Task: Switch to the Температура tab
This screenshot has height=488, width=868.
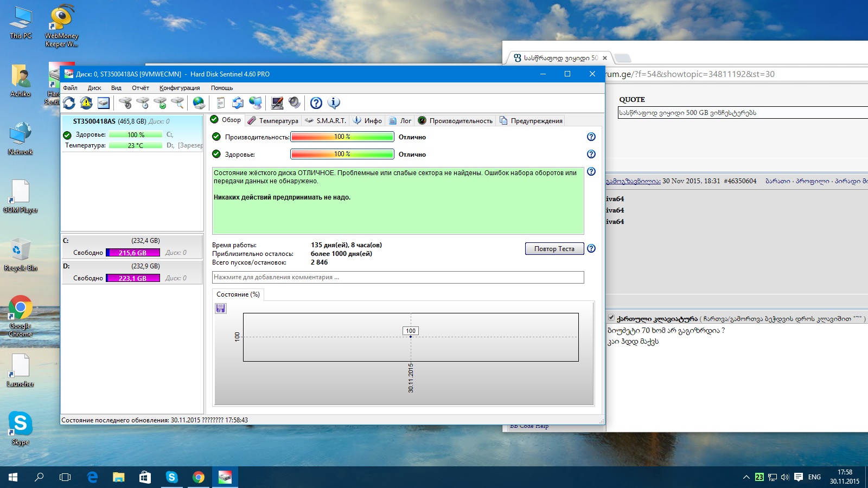Action: click(278, 121)
